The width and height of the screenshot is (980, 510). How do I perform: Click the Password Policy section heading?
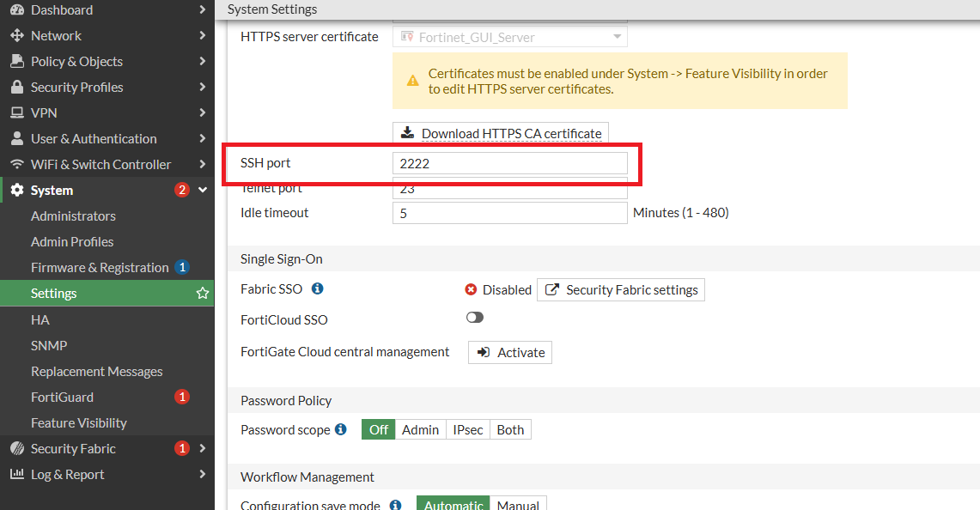286,400
